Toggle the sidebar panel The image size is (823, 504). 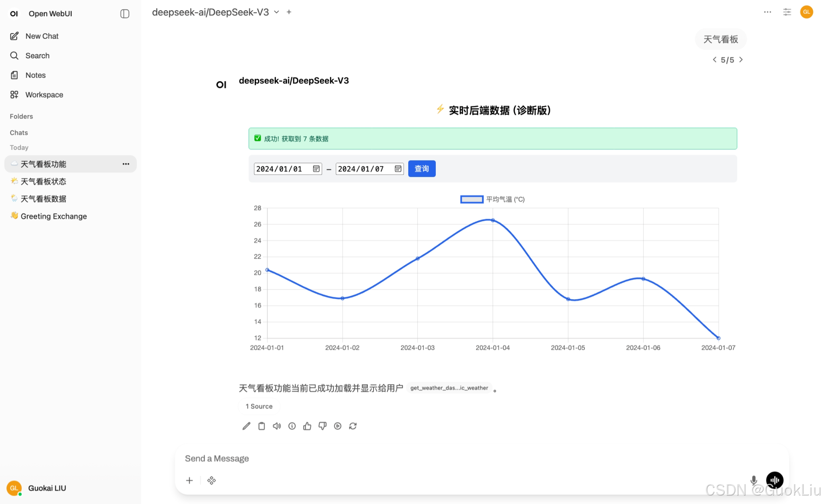point(125,14)
